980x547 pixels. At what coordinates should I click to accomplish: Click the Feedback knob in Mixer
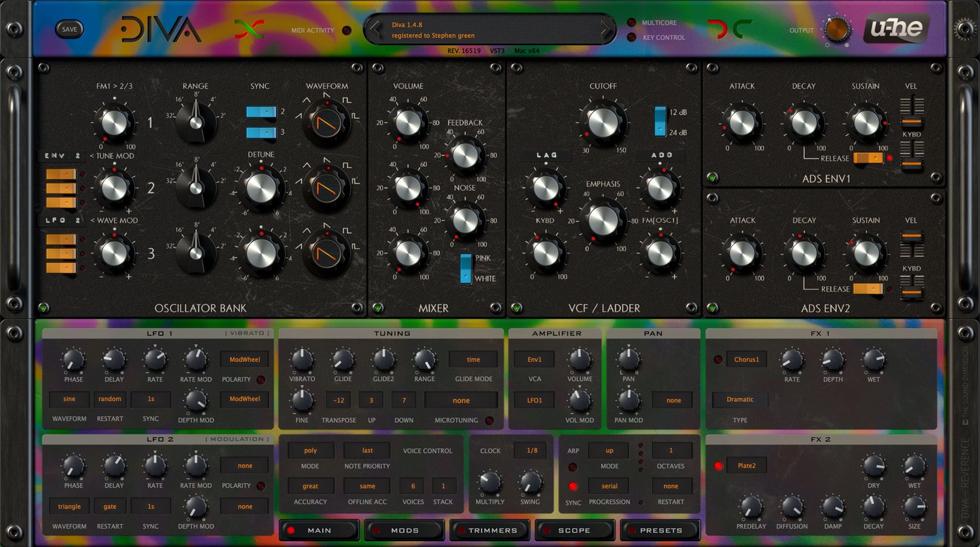tap(465, 155)
